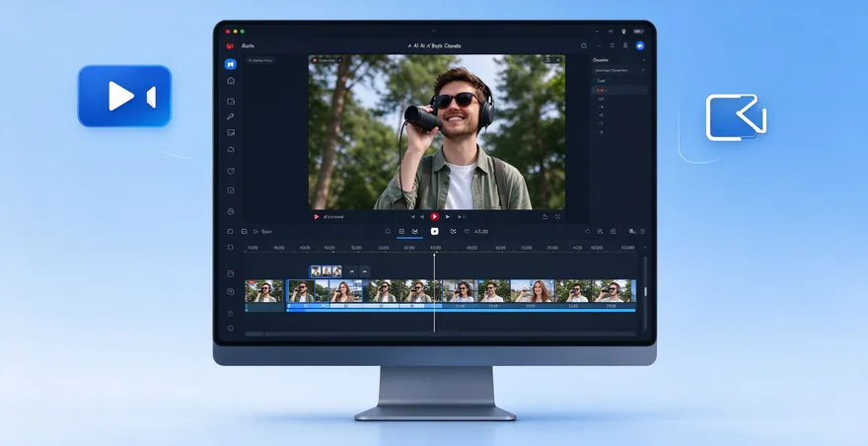This screenshot has width=868, height=446.
Task: Select the first underlined tab icon in the timeline toolbar
Action: [x=401, y=232]
